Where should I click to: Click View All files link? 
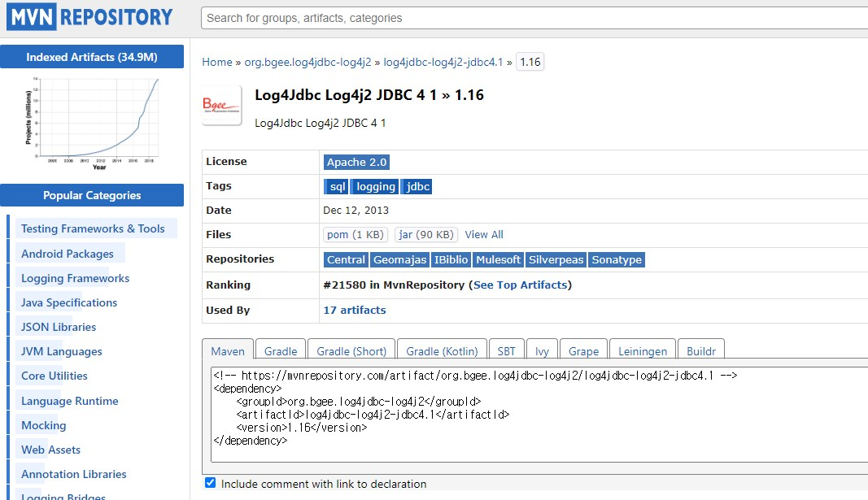pyautogui.click(x=484, y=234)
